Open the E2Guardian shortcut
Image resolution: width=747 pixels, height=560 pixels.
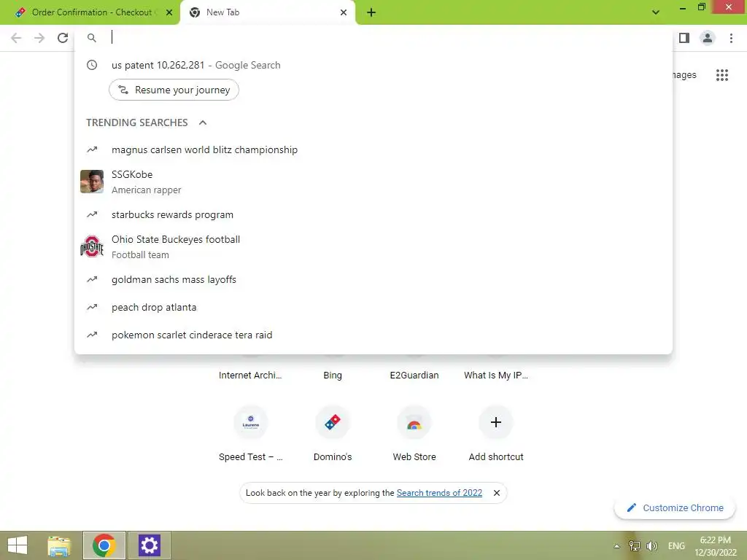[414, 375]
